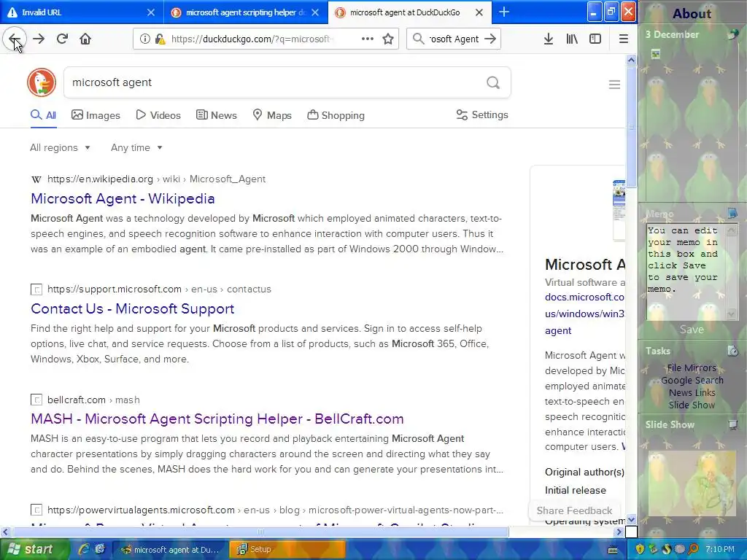Click the DuckDuckGo search magnifier button

click(x=493, y=83)
